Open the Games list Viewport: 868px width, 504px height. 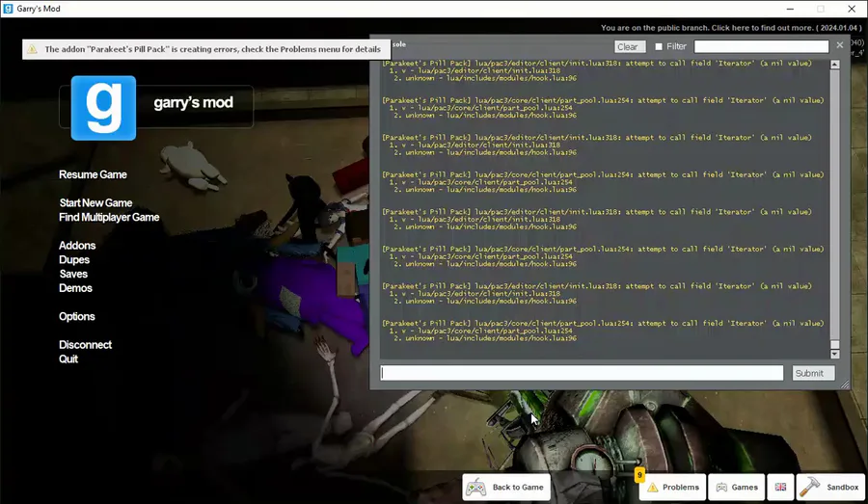click(x=736, y=487)
